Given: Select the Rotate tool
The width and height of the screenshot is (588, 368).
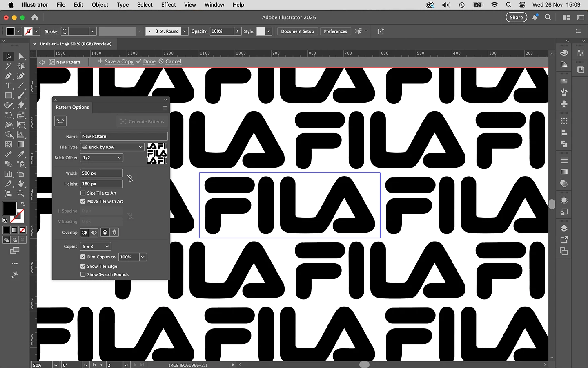Looking at the screenshot, I should 9,115.
